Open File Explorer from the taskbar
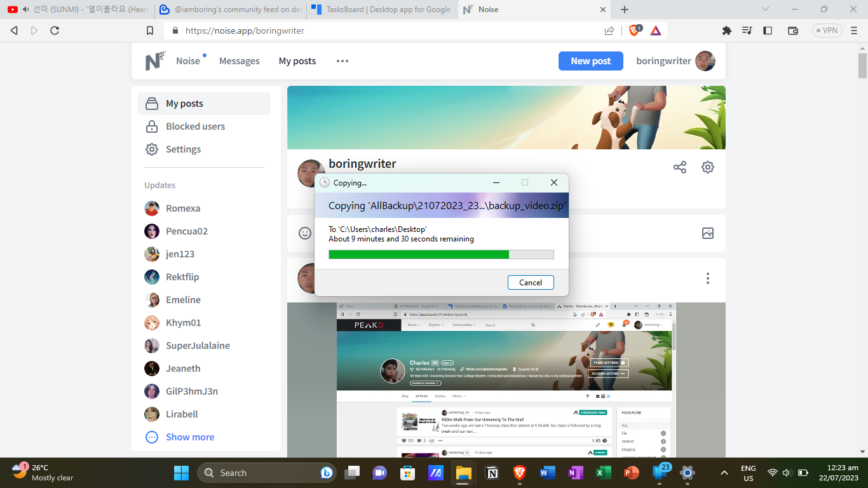Image resolution: width=868 pixels, height=488 pixels. [x=463, y=473]
